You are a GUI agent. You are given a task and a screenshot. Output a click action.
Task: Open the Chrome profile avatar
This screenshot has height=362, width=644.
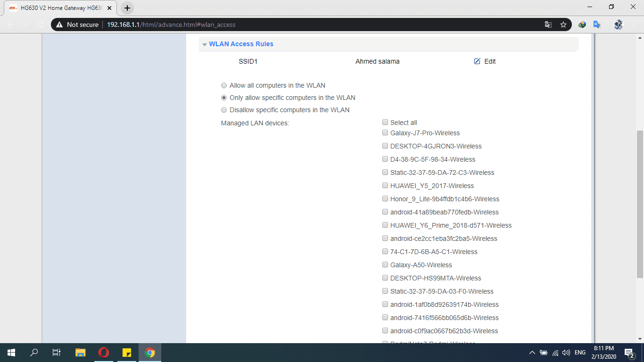[619, 25]
